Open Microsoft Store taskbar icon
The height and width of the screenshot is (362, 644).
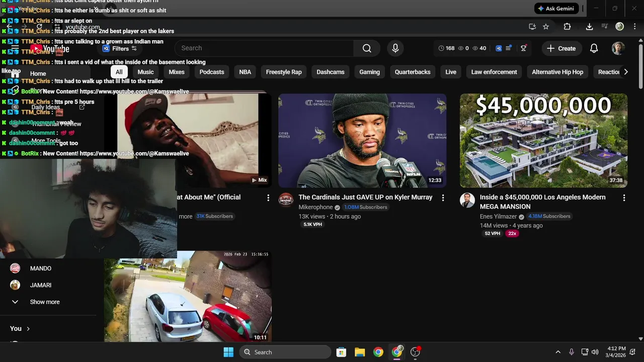341,352
